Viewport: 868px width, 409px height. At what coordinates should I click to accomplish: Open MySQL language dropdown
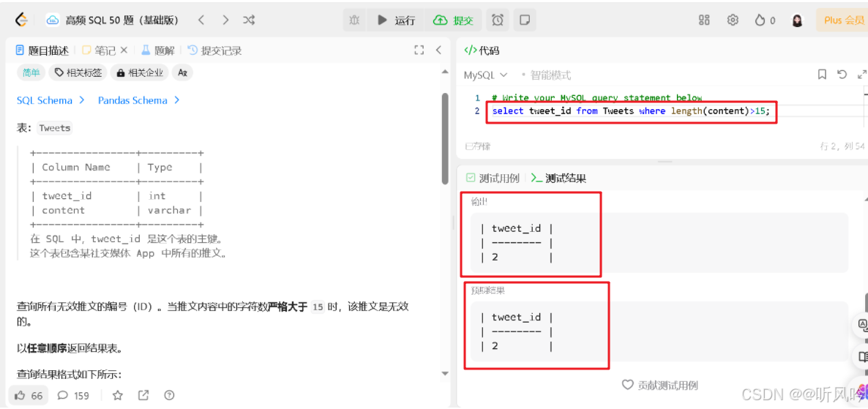click(485, 75)
